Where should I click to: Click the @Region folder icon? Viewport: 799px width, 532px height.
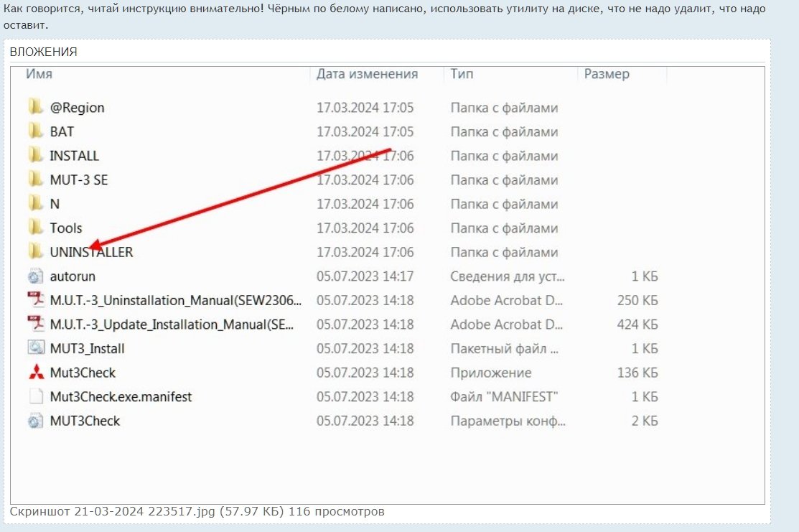[35, 107]
